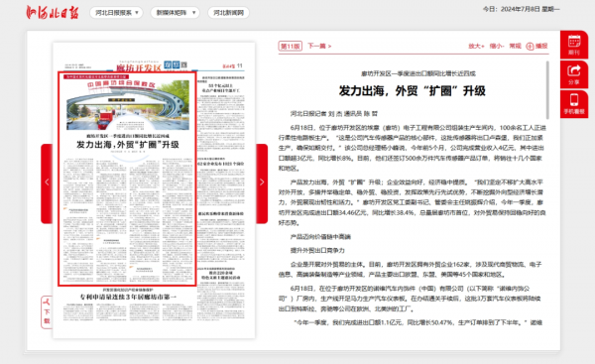Go to next page with right arrow

coord(262,183)
